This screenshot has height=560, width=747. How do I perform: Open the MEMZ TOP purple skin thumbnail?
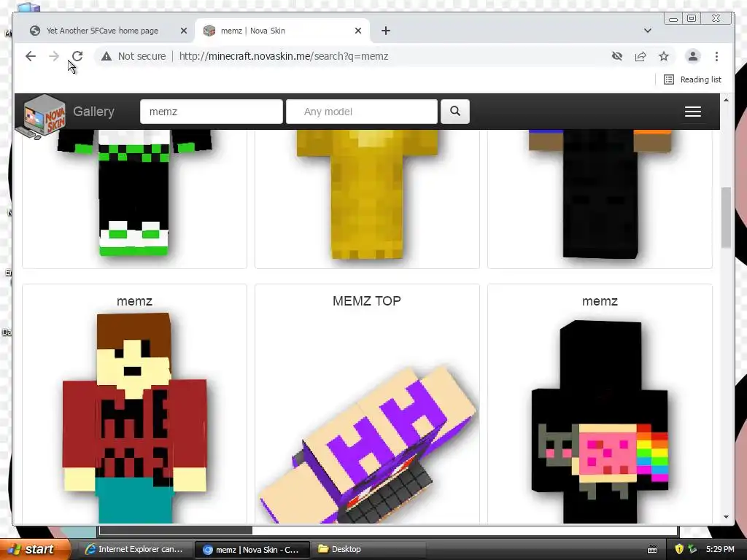point(367,446)
